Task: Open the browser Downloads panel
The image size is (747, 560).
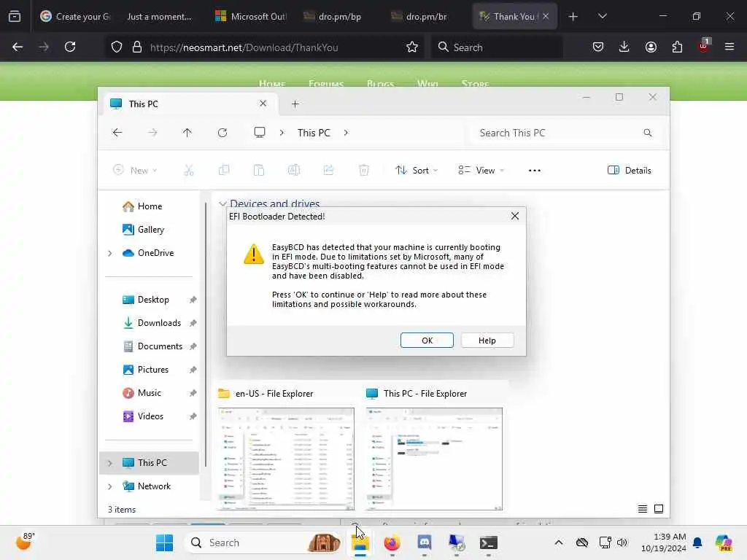Action: (624, 47)
